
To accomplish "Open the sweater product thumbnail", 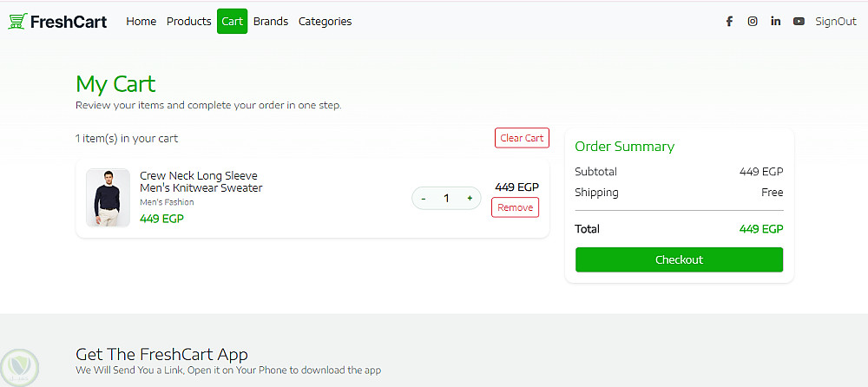I will (x=108, y=198).
